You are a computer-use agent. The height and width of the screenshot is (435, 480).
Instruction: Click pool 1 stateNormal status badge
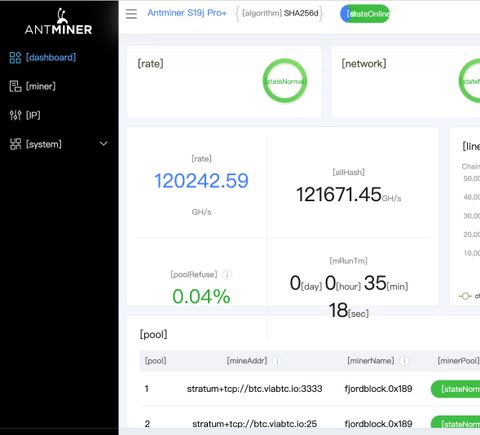[x=455, y=389]
